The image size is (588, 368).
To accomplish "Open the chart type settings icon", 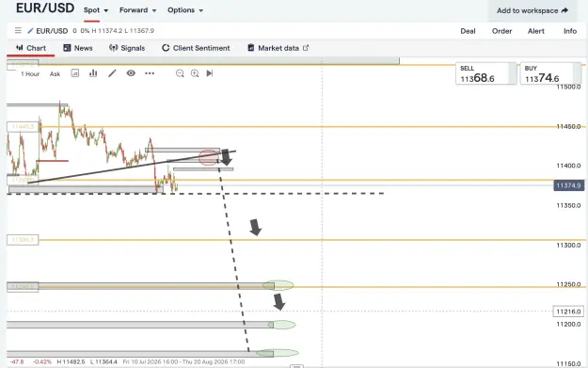I will click(x=75, y=73).
